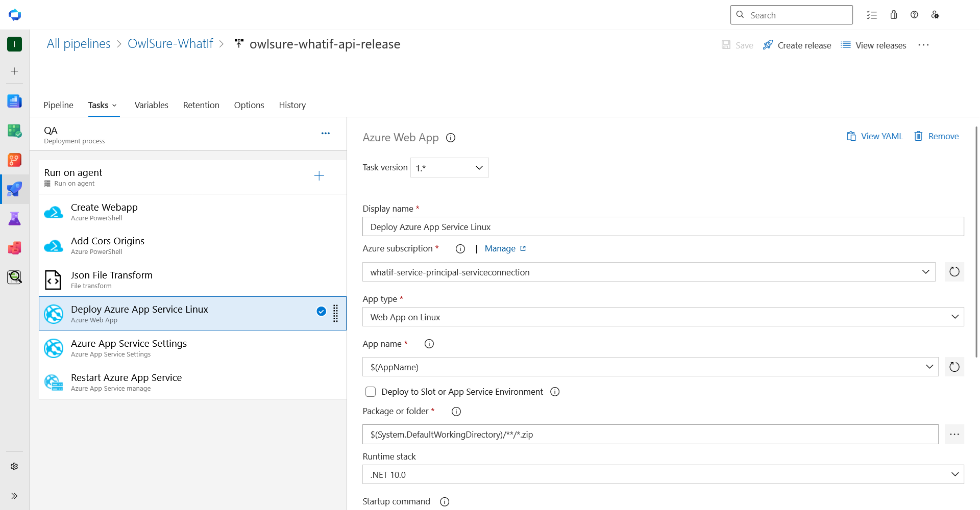This screenshot has width=980, height=510.
Task: Switch to Variables tab
Action: click(152, 105)
